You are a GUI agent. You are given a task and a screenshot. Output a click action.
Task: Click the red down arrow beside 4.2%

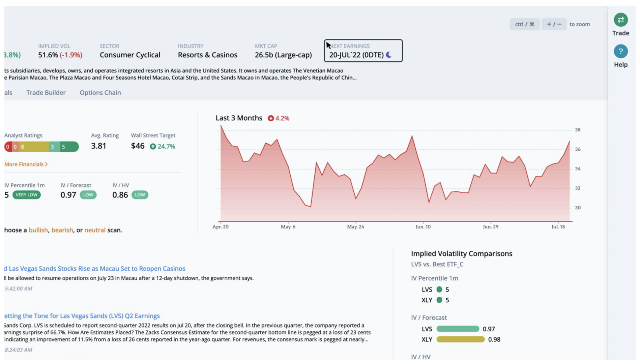click(270, 118)
